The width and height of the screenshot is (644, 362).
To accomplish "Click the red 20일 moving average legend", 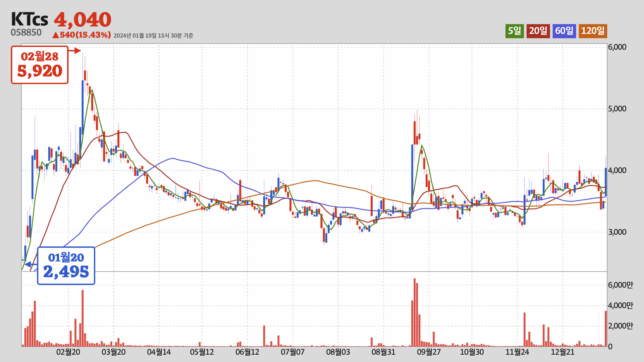I will pyautogui.click(x=538, y=31).
